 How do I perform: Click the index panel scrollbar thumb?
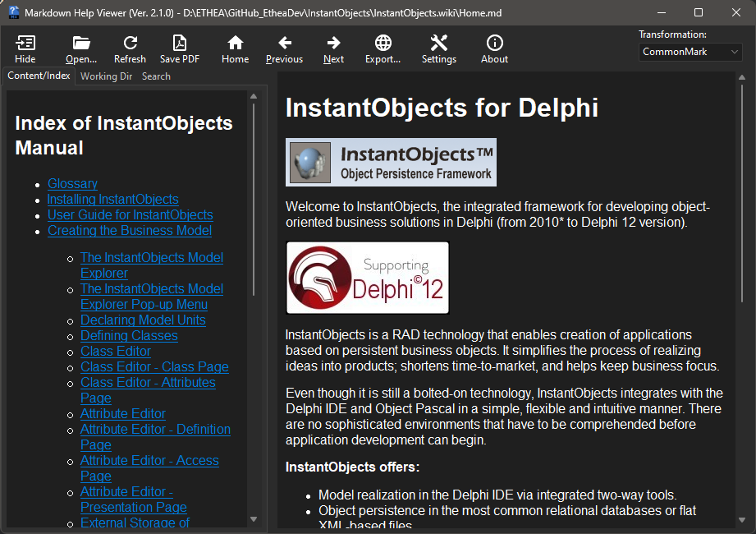click(x=254, y=200)
